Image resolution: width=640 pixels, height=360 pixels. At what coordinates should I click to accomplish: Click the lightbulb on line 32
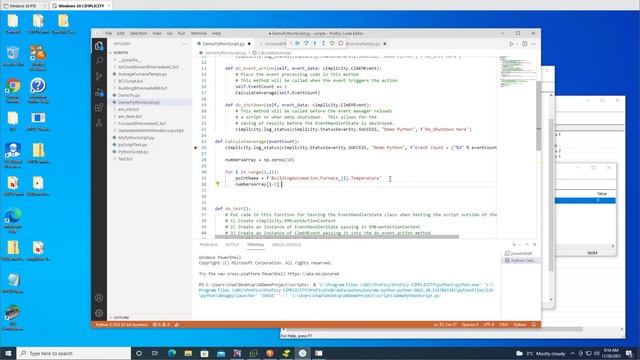(x=218, y=184)
